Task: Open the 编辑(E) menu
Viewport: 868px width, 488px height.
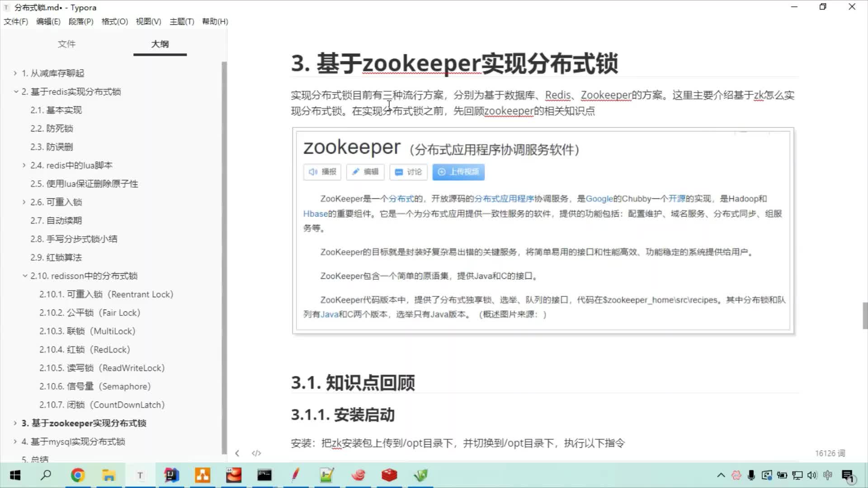Action: (48, 22)
